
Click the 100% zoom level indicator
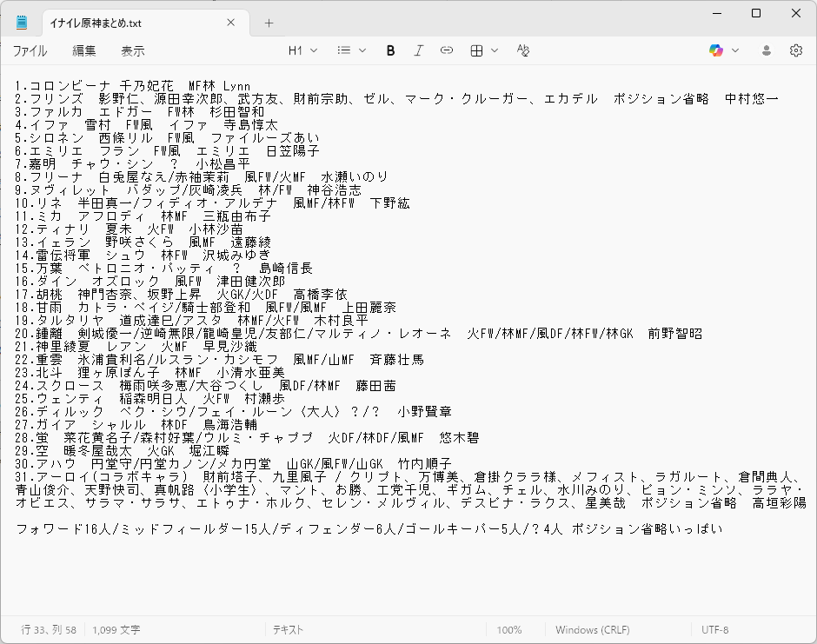509,630
